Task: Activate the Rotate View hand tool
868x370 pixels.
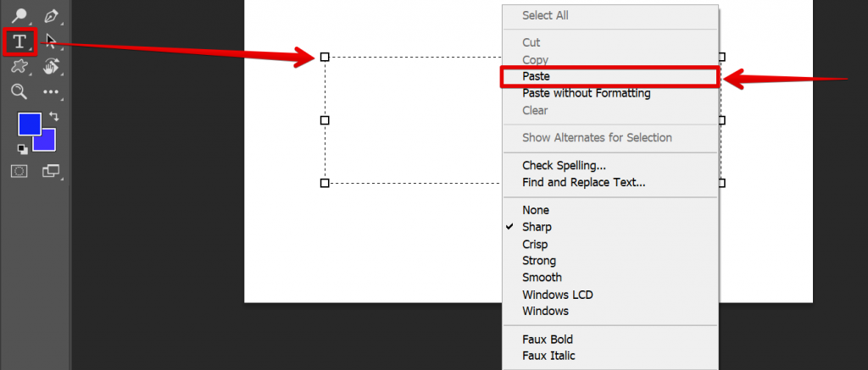Action: tap(52, 66)
